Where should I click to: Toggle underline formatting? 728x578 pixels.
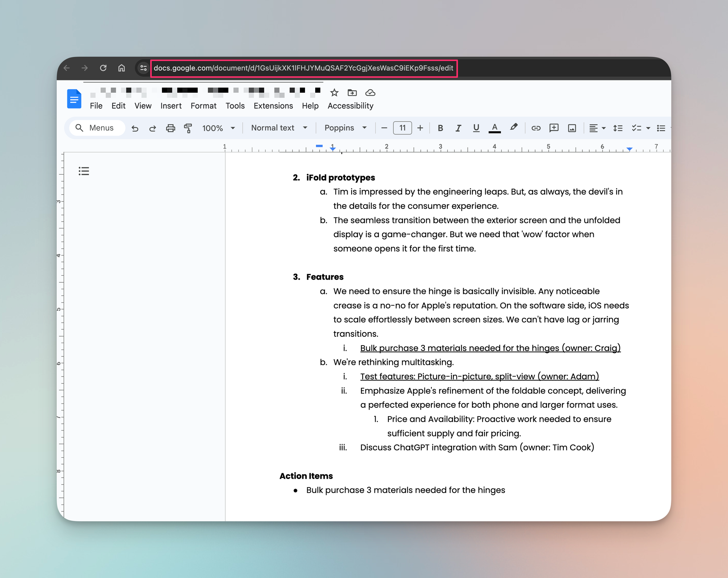click(x=476, y=128)
